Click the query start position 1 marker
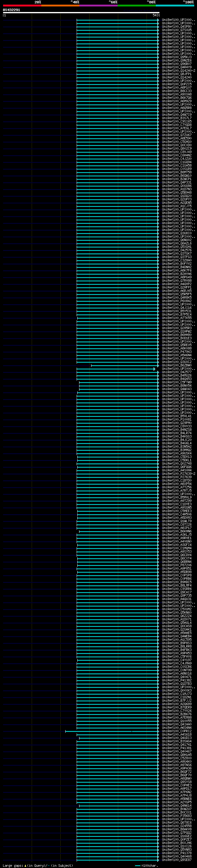 pos(5,15)
